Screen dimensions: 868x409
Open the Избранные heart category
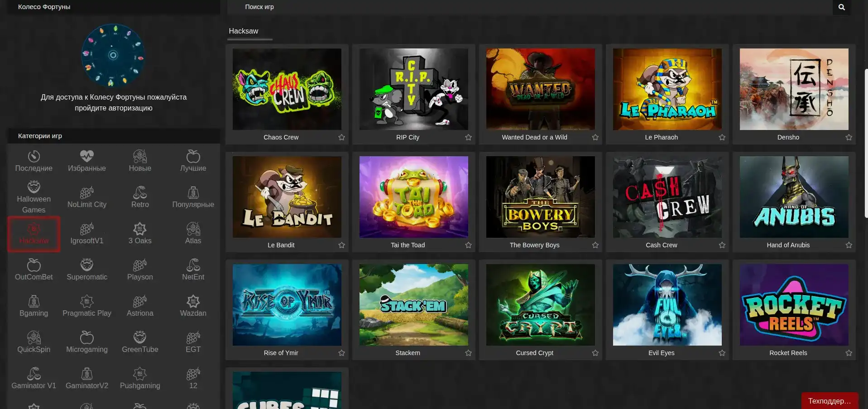[x=86, y=157]
